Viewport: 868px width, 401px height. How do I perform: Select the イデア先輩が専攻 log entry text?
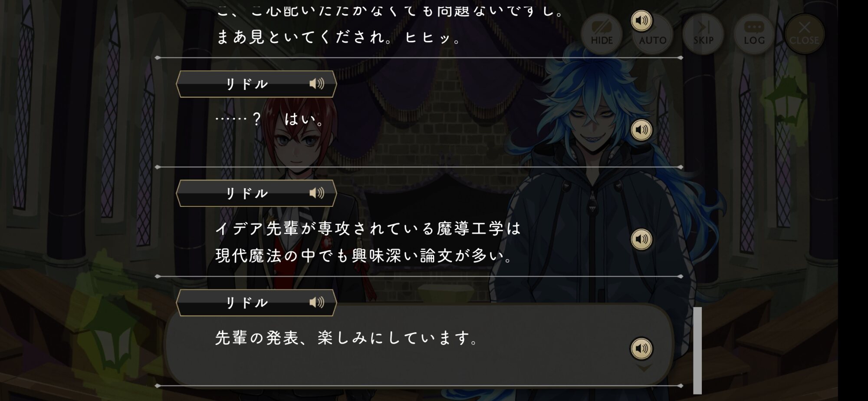coord(368,242)
